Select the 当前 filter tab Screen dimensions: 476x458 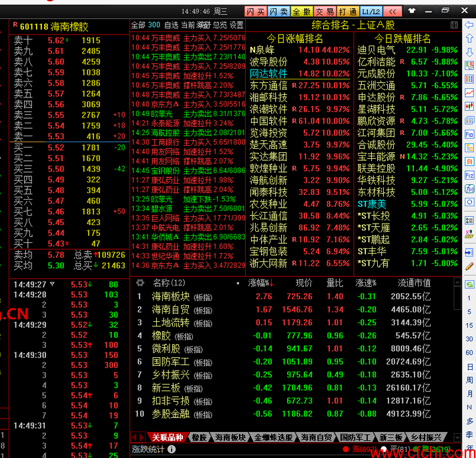188,25
